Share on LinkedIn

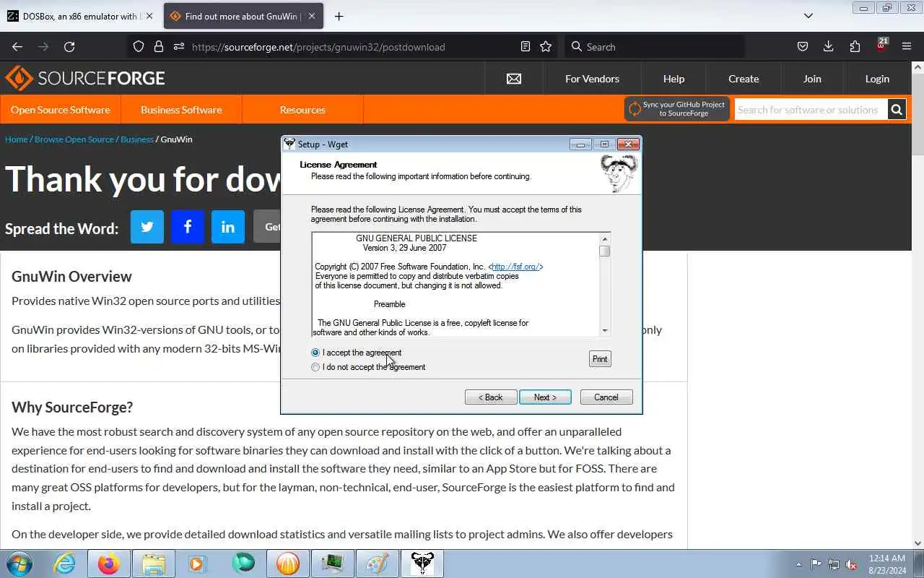[228, 227]
